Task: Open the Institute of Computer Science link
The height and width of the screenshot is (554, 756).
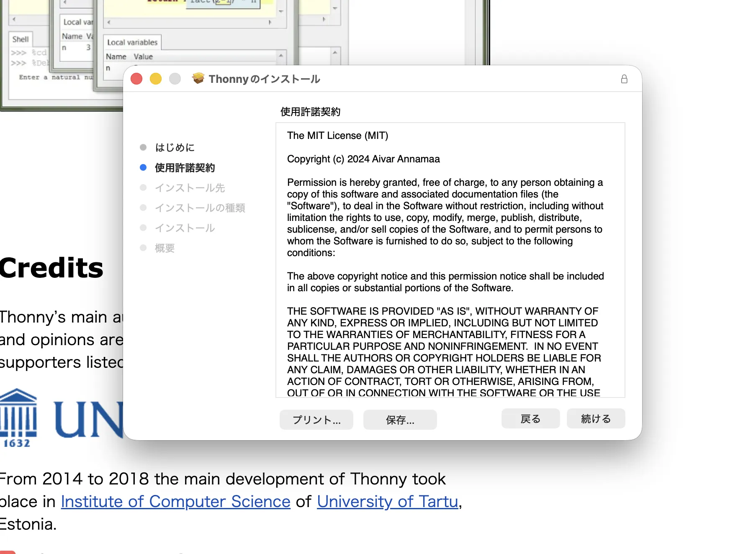Action: tap(175, 501)
